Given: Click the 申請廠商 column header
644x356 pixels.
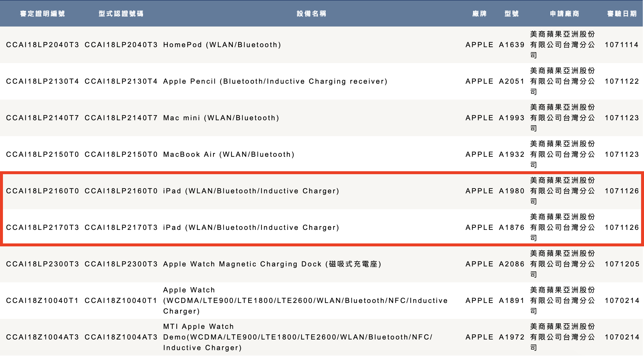Looking at the screenshot, I should [565, 14].
